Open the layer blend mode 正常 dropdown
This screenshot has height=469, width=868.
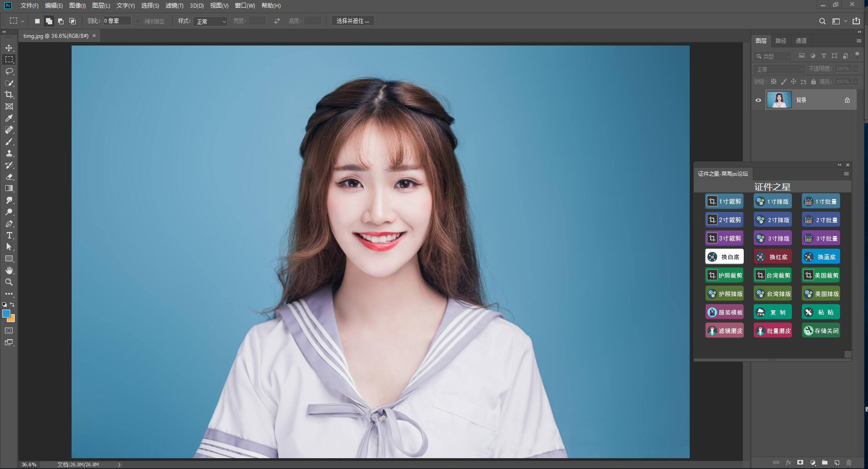point(779,69)
